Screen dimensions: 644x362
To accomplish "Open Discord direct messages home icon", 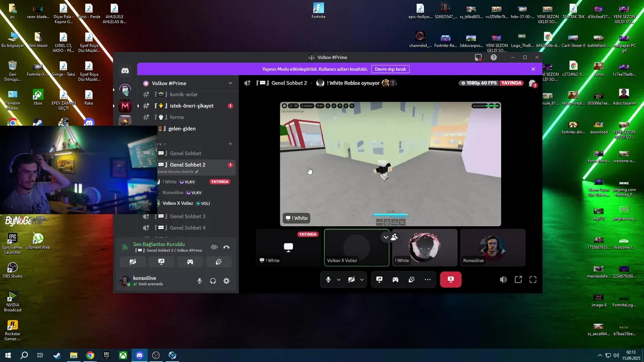I will click(x=125, y=71).
